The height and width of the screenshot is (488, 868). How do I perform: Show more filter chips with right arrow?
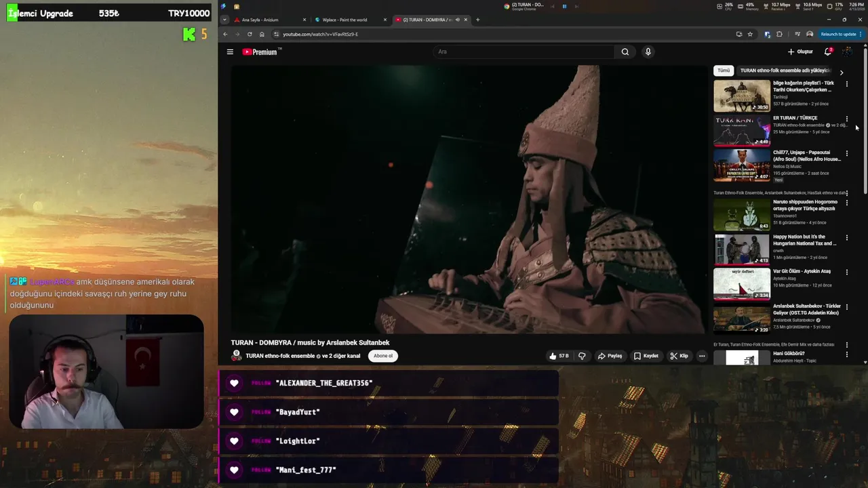tap(842, 73)
